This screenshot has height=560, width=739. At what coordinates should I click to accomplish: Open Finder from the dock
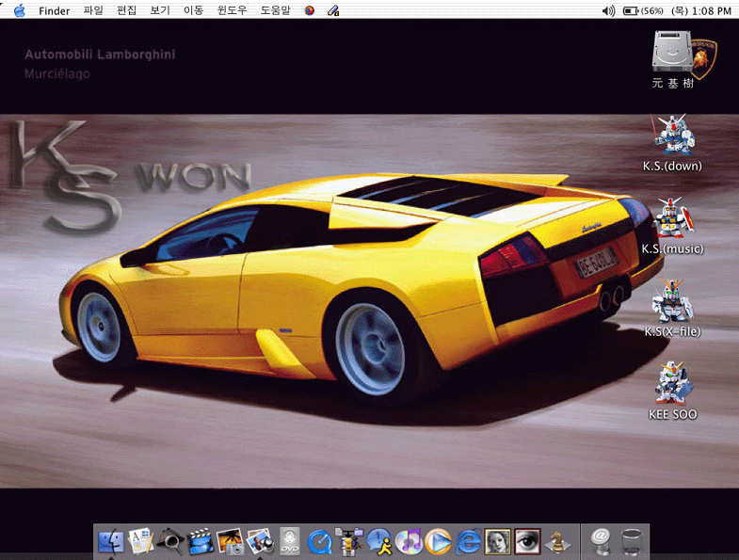pos(111,541)
